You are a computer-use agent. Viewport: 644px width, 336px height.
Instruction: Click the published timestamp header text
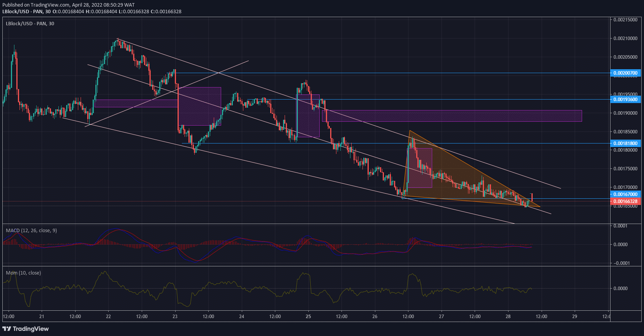69,5
